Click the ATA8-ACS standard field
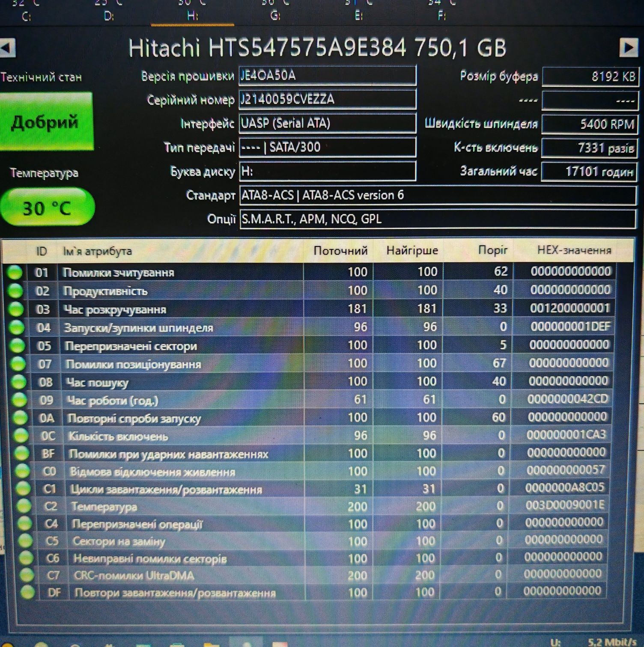This screenshot has height=647, width=644. click(438, 196)
